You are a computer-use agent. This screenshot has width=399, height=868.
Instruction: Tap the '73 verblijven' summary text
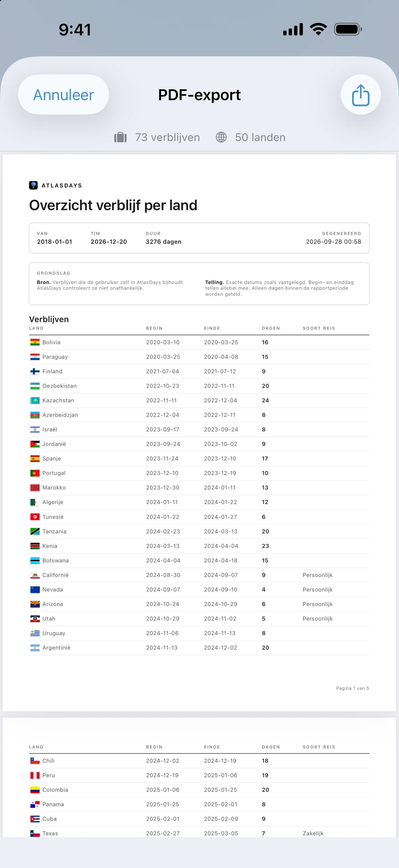coord(167,137)
